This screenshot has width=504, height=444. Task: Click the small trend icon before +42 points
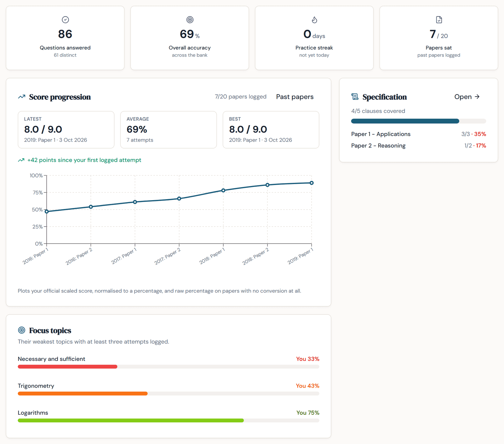[x=21, y=160]
